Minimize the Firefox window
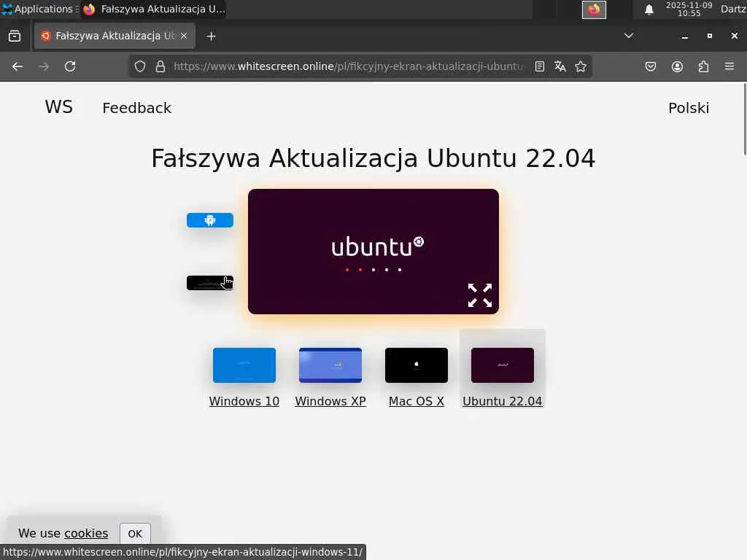The height and width of the screenshot is (560, 747). (x=684, y=36)
